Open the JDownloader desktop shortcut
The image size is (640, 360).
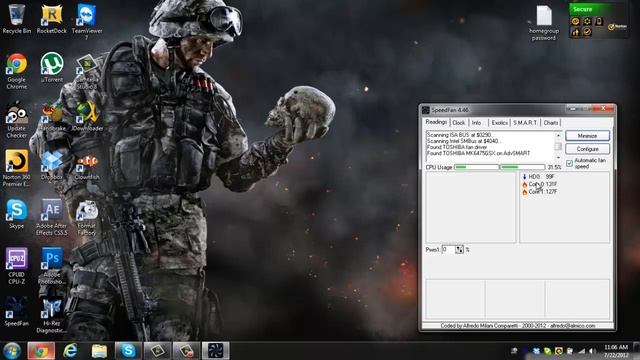click(x=87, y=116)
